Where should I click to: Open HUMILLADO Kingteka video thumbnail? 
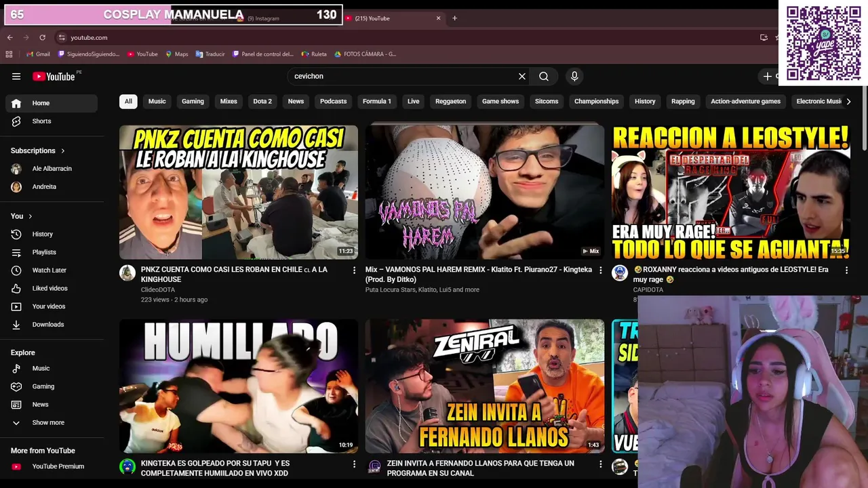pyautogui.click(x=239, y=386)
